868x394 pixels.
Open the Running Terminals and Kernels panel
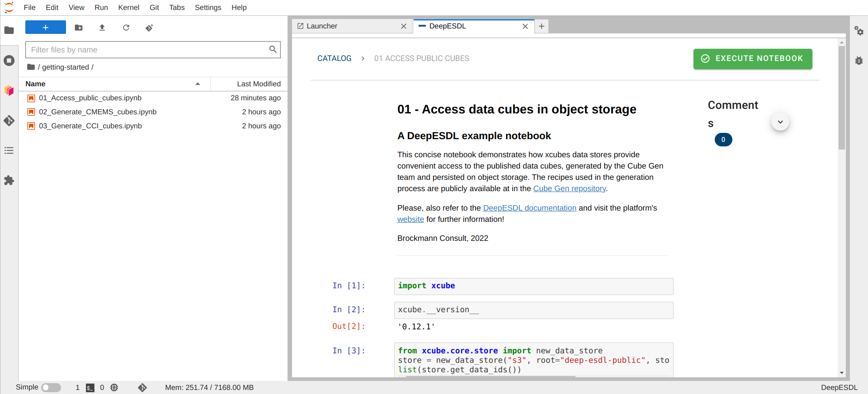point(9,61)
